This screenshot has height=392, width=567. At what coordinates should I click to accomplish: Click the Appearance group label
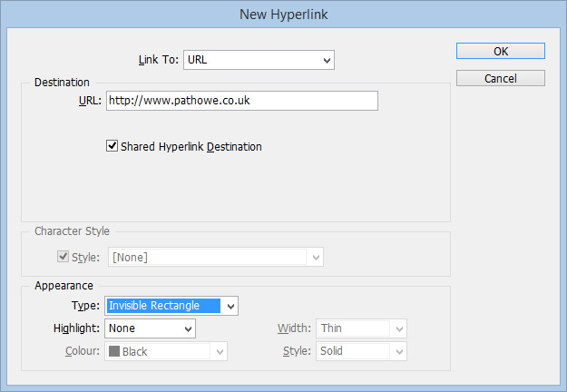click(64, 286)
